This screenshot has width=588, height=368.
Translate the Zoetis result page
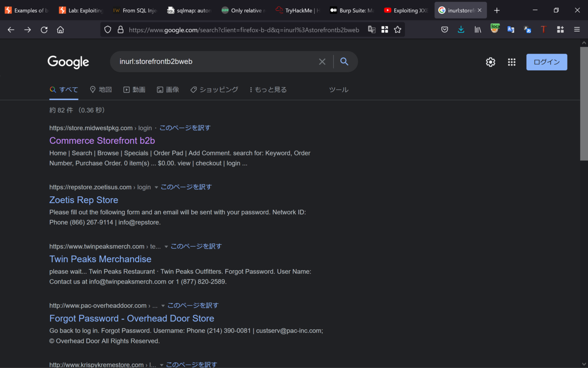186,187
